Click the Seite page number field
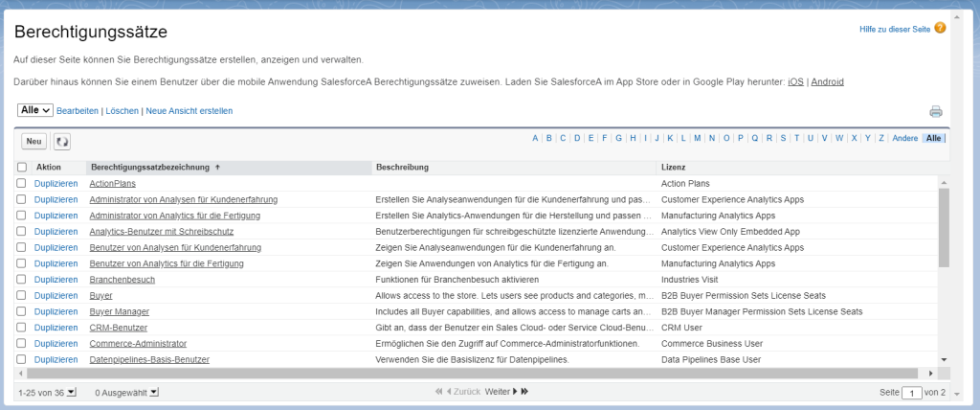The height and width of the screenshot is (410, 980). pos(914,393)
